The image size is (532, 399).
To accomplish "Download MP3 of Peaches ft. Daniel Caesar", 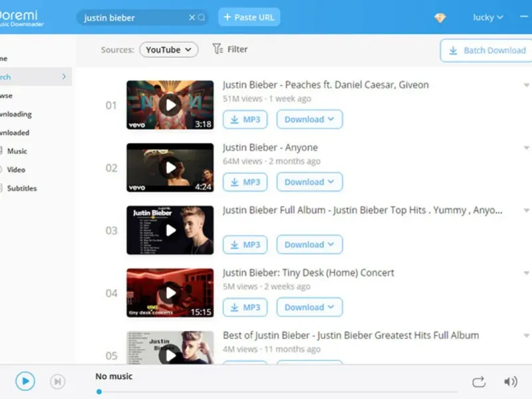I will pyautogui.click(x=245, y=120).
